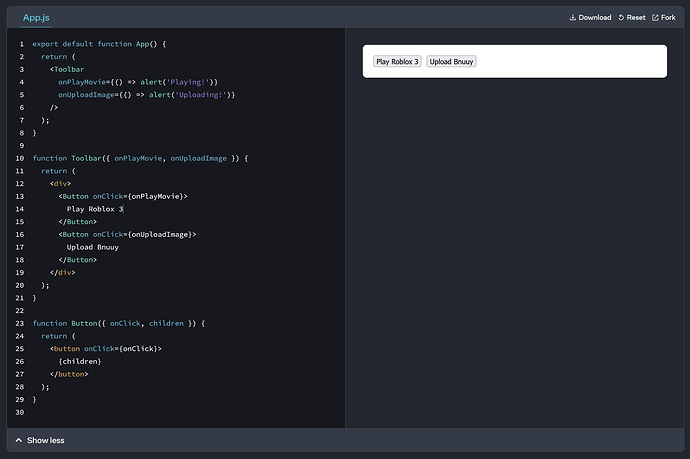The image size is (690, 459).
Task: Click the Reset icon to restore code
Action: point(621,18)
